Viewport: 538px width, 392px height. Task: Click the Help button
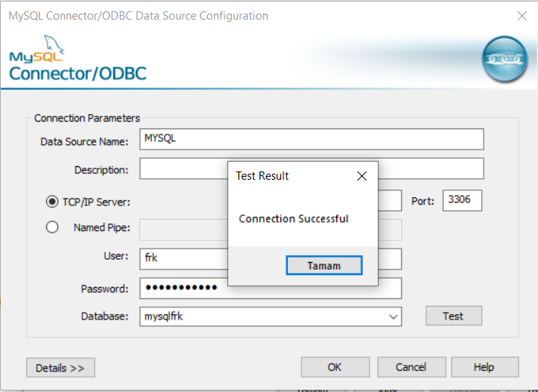[x=484, y=367]
